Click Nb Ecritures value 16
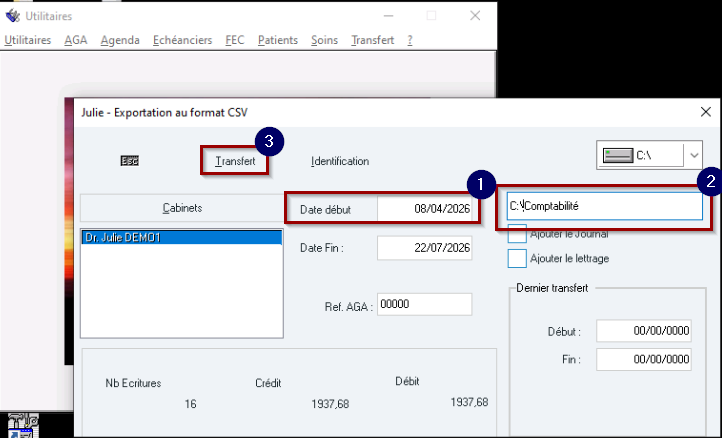Image resolution: width=722 pixels, height=438 pixels. click(191, 404)
